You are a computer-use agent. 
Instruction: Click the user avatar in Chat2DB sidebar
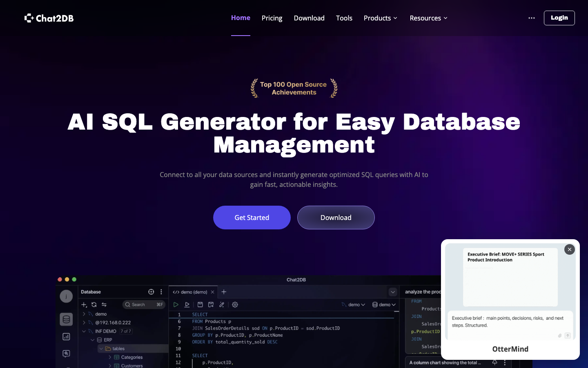tap(66, 296)
